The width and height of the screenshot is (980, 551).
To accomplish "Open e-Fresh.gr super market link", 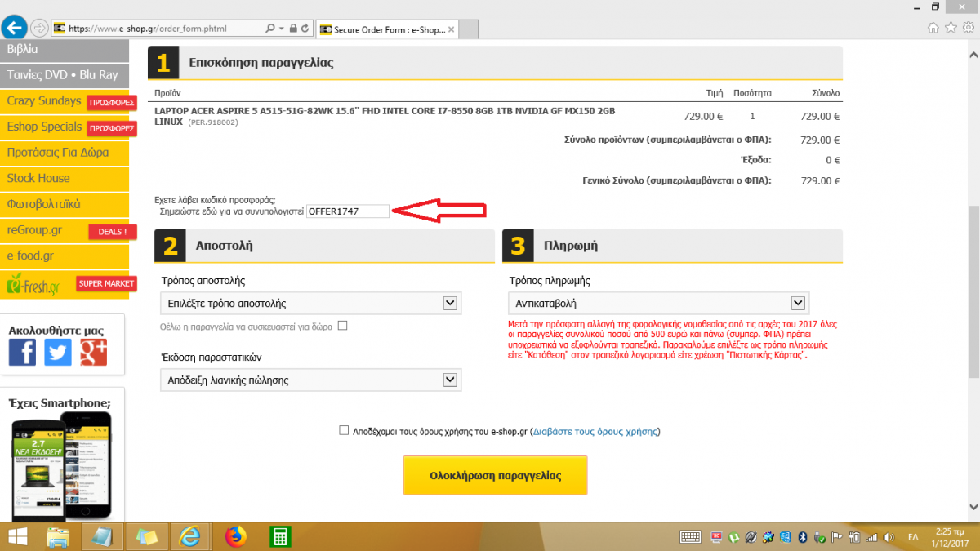I will click(65, 283).
